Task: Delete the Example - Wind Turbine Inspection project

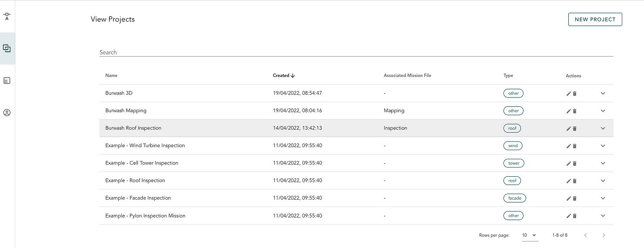Action: pos(574,146)
